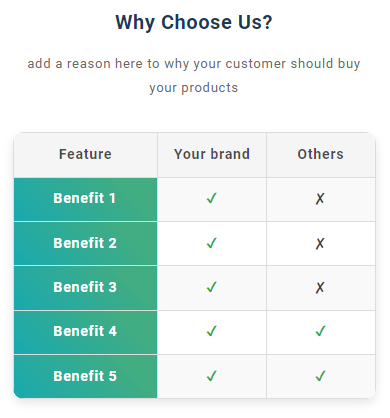The width and height of the screenshot is (390, 418).
Task: Click the Your brand checkmark for Benefit 2
Action: coord(212,243)
